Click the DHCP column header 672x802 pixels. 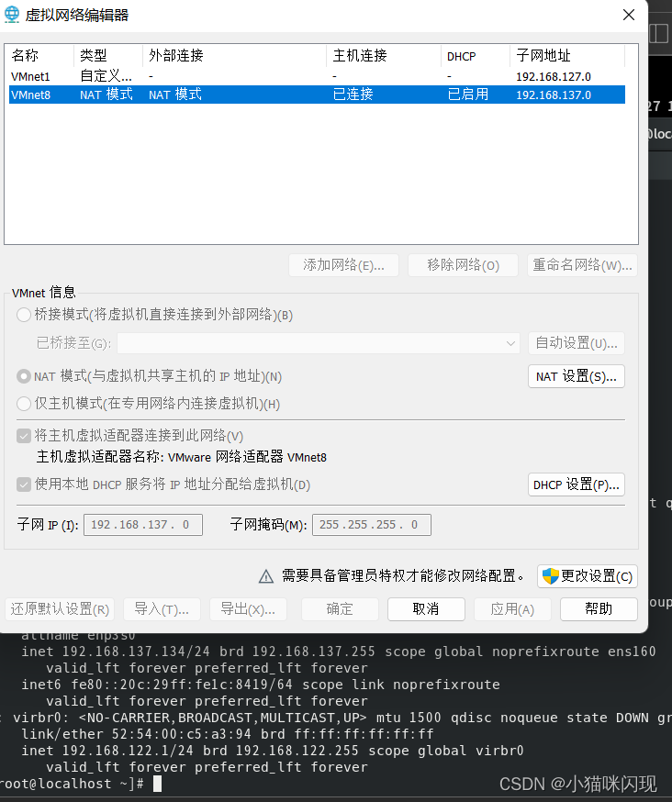[x=476, y=56]
